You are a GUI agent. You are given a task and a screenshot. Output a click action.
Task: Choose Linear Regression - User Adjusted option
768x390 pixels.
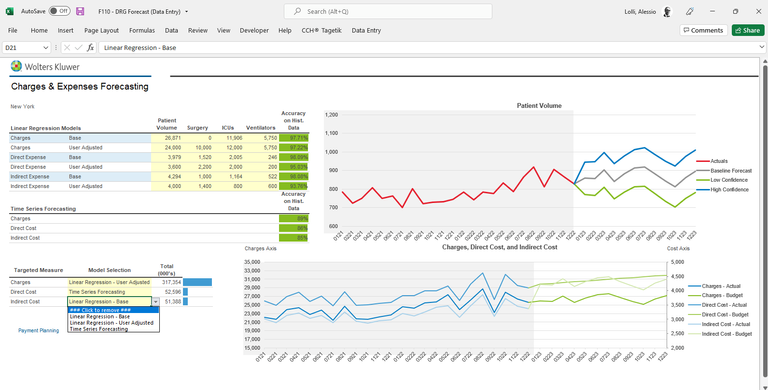[x=113, y=323]
